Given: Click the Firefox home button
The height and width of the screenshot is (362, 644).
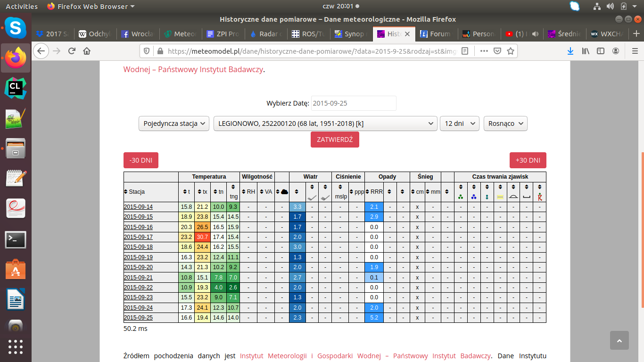Looking at the screenshot, I should [x=87, y=51].
